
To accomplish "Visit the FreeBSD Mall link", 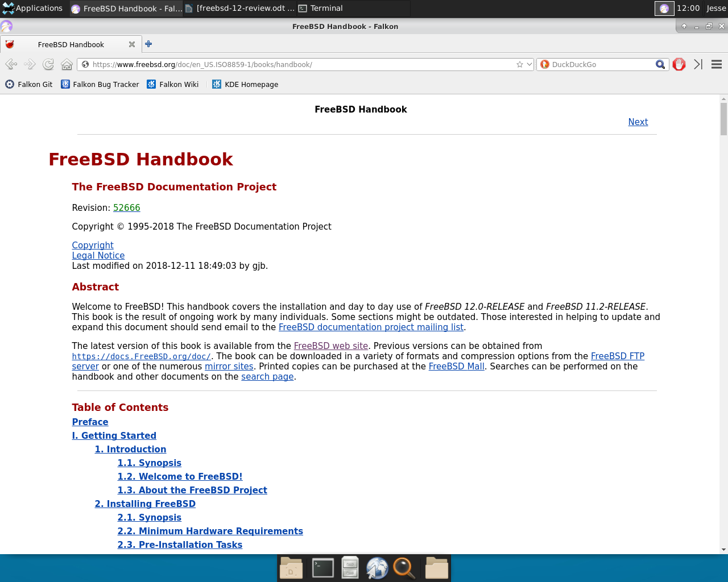I will click(456, 366).
